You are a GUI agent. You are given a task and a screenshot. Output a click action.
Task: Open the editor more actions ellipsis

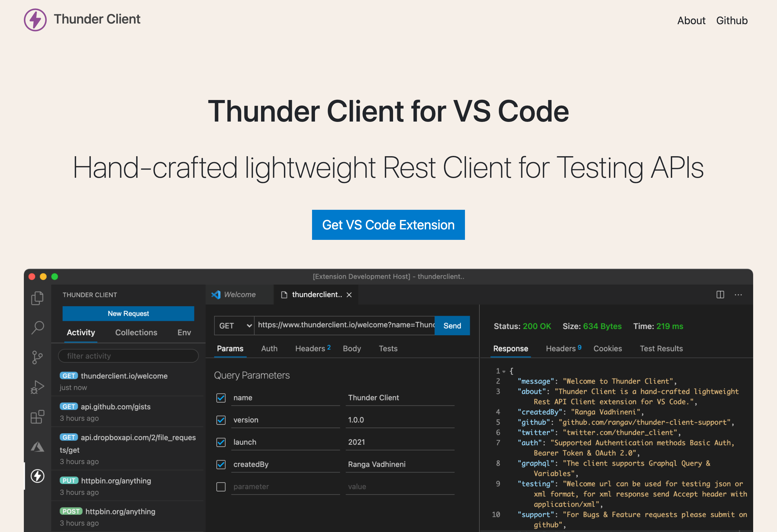click(x=738, y=294)
